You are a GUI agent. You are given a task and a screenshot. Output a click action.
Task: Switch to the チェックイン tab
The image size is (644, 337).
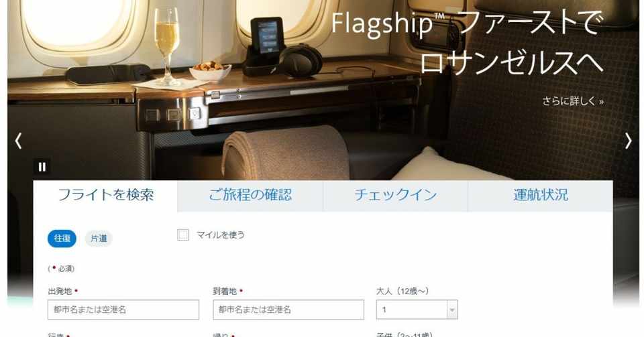point(396,195)
